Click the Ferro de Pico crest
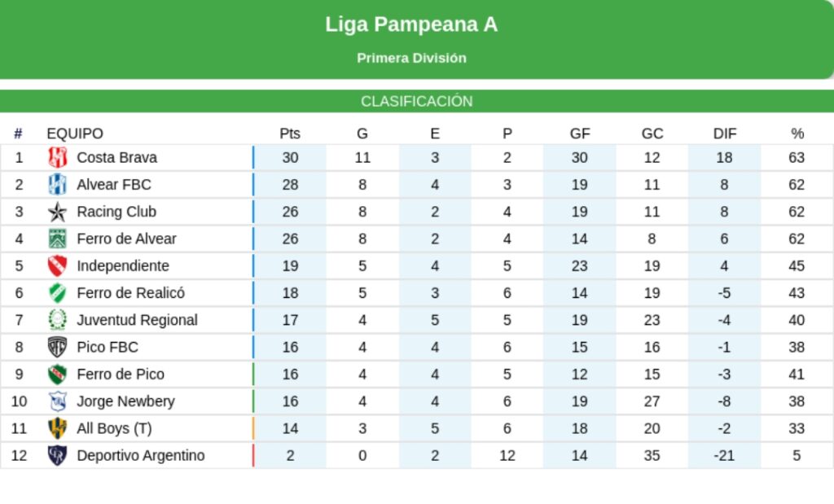Viewport: 834px width, 504px height. (58, 375)
